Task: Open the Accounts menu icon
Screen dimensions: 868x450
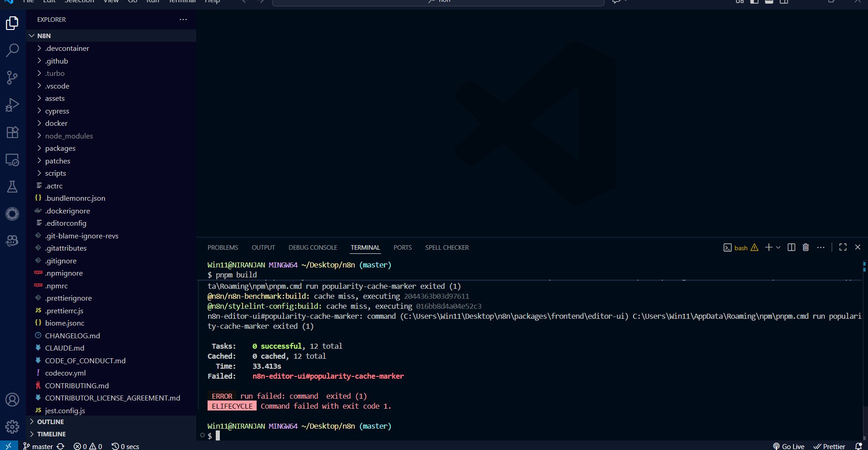Action: [x=12, y=400]
